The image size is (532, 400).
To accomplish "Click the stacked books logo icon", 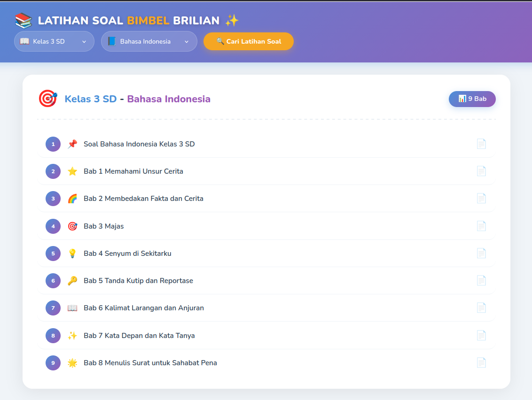I will pos(23,21).
